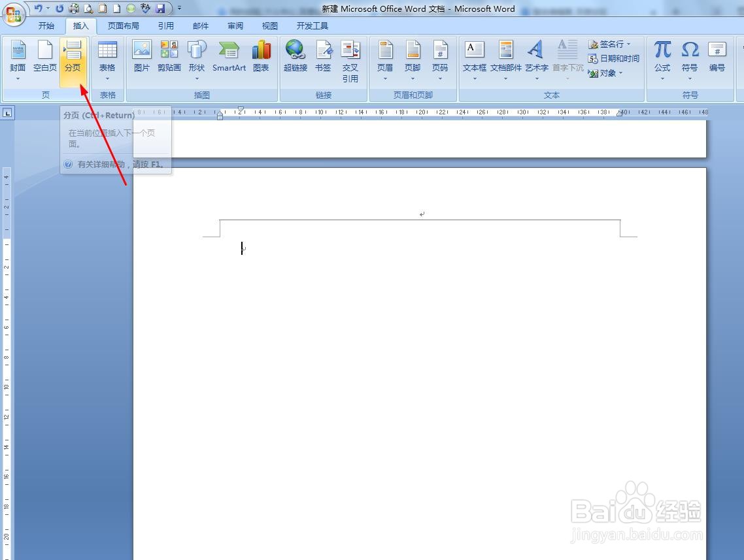Click the Undo arrow icon
744x560 pixels.
[x=38, y=8]
